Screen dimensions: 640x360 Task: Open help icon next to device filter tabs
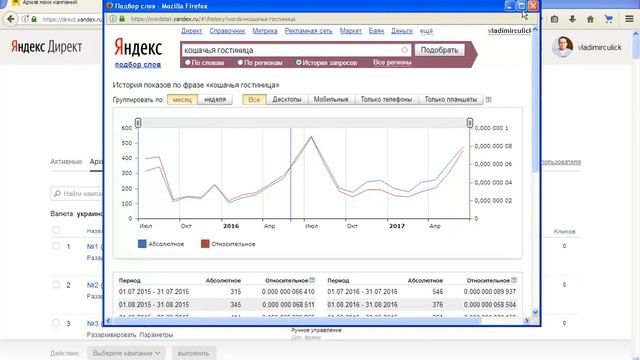pyautogui.click(x=488, y=100)
